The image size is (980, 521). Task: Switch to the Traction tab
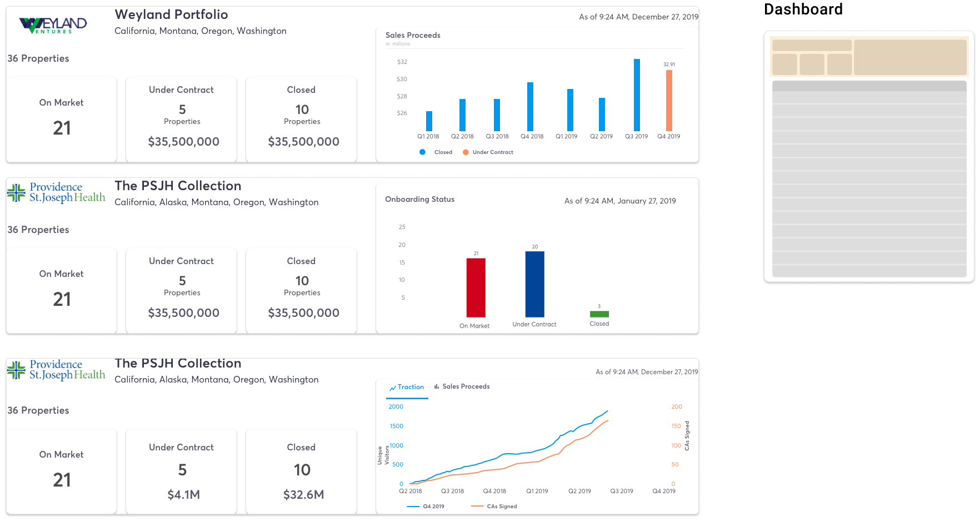(x=407, y=388)
